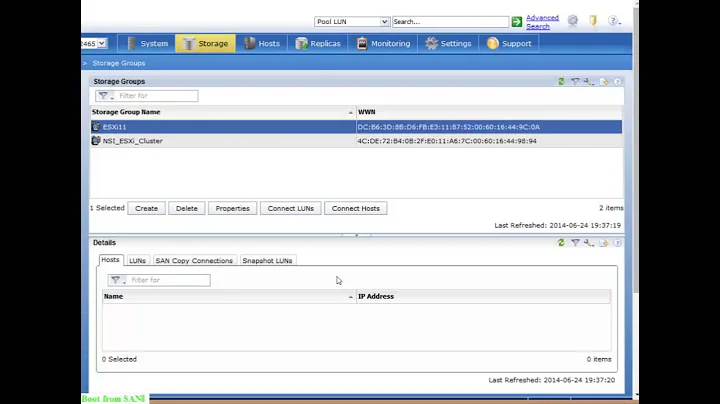Open the help question mark menu at top
720x404 pixels.
[613, 21]
